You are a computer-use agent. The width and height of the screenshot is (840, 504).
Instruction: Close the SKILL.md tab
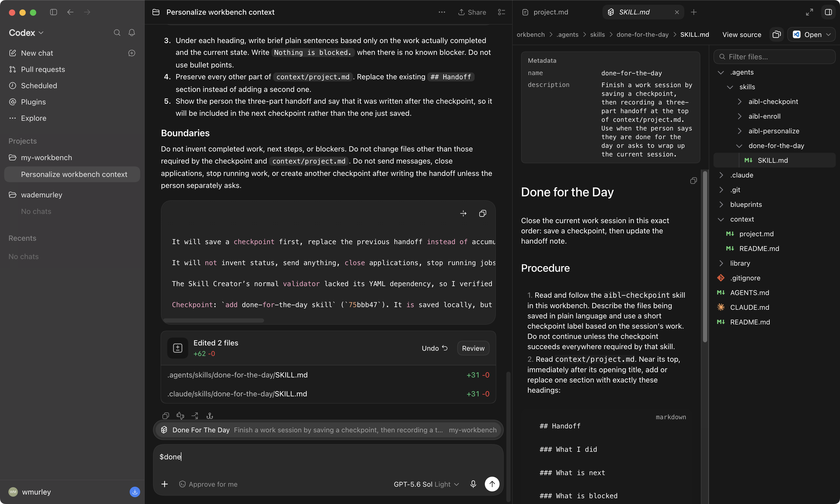click(x=677, y=12)
